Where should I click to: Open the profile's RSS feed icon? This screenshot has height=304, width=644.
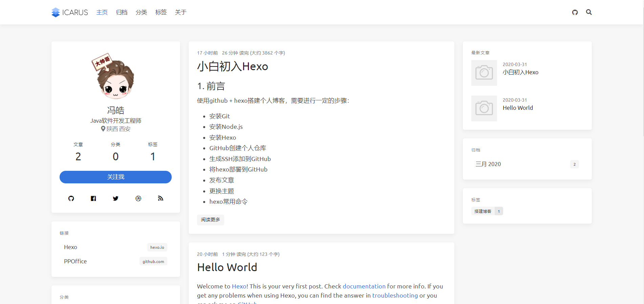click(160, 199)
